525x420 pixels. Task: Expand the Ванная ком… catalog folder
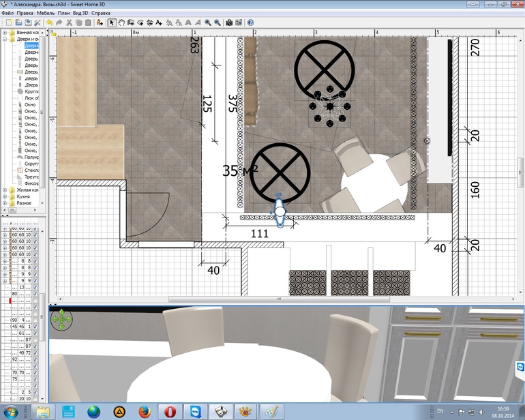click(x=5, y=33)
